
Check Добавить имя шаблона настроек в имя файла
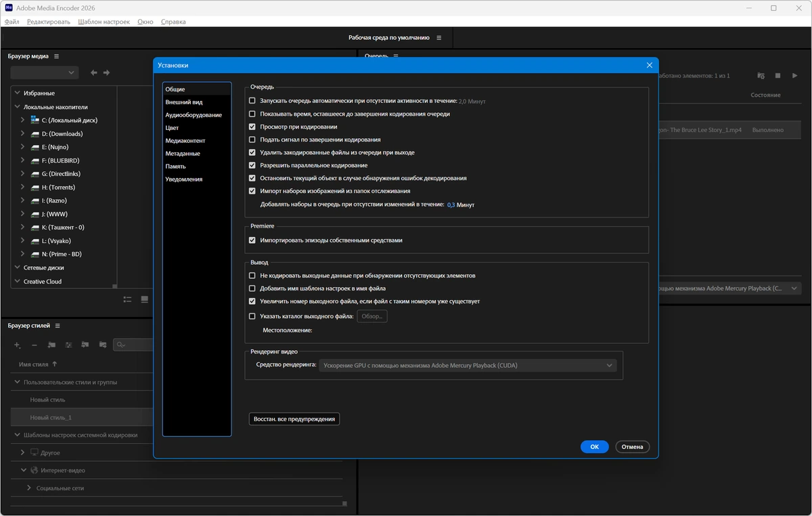[252, 288]
